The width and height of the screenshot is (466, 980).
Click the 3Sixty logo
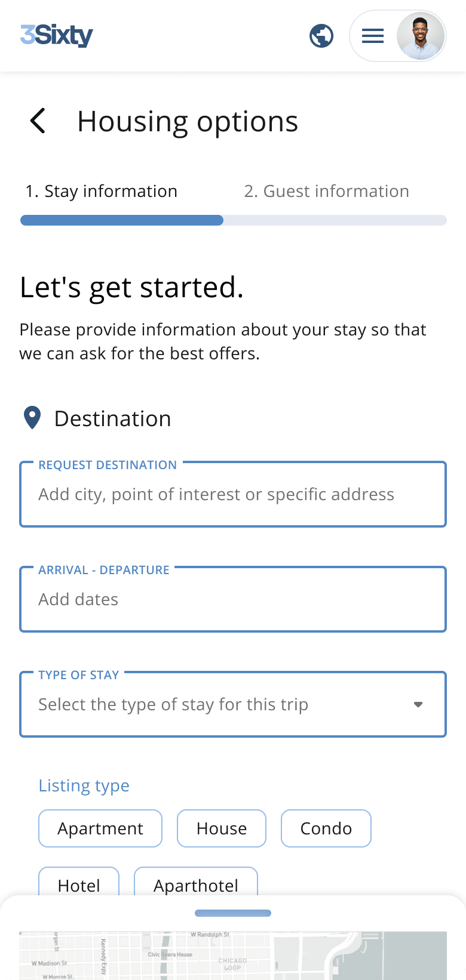pos(57,36)
